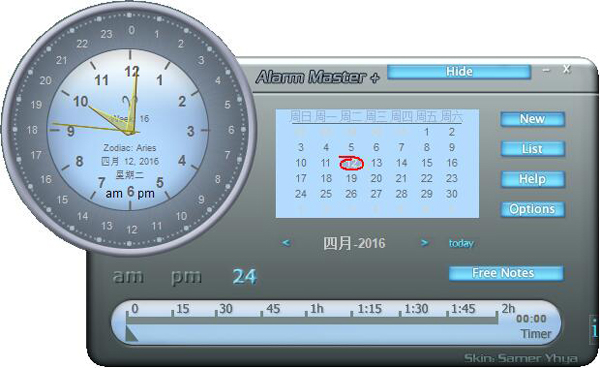The width and height of the screenshot is (600, 368).
Task: Open Help
Action: [x=532, y=179]
